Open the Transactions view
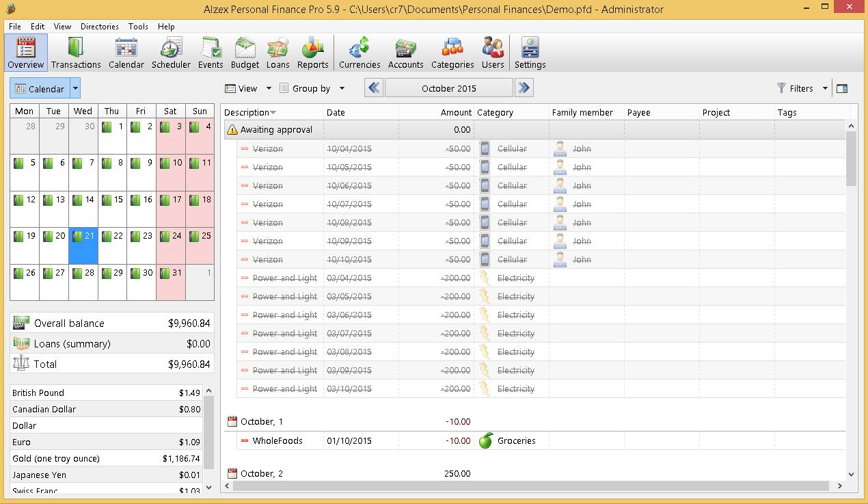868x504 pixels. tap(76, 53)
